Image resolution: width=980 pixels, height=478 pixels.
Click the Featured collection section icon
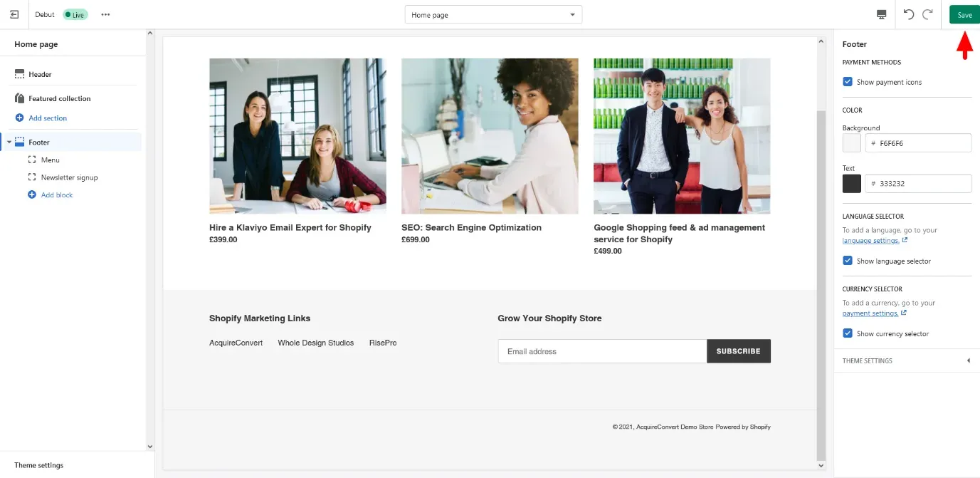coord(20,98)
